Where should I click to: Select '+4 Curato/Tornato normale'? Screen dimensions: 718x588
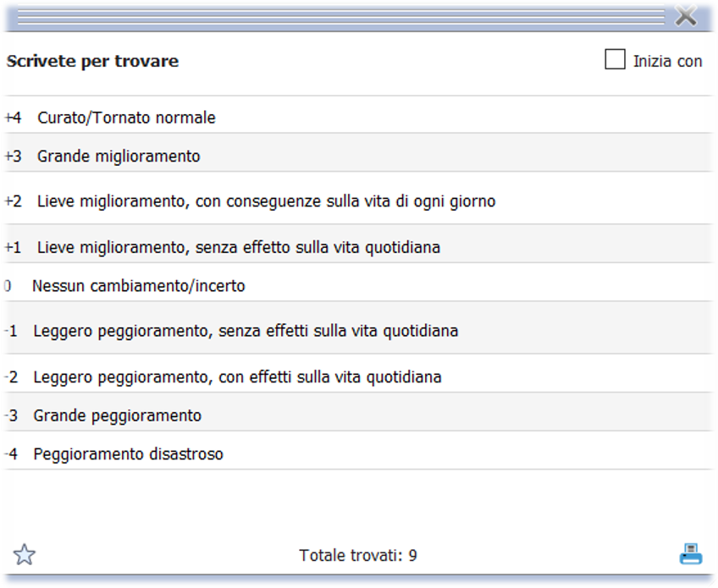pos(127,118)
